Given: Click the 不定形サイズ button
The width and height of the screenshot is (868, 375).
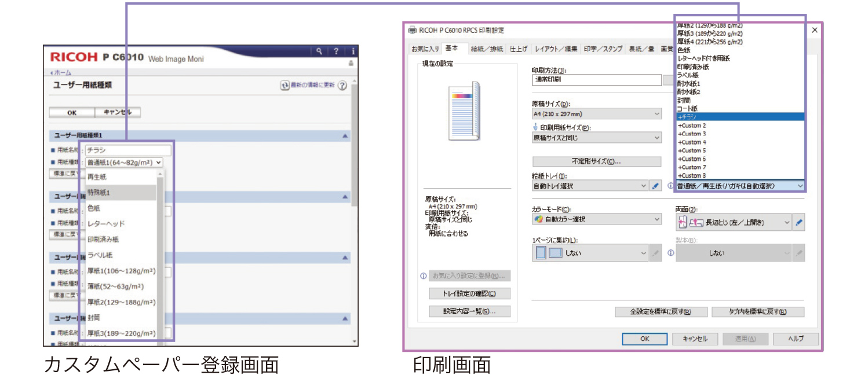Looking at the screenshot, I should pyautogui.click(x=596, y=161).
